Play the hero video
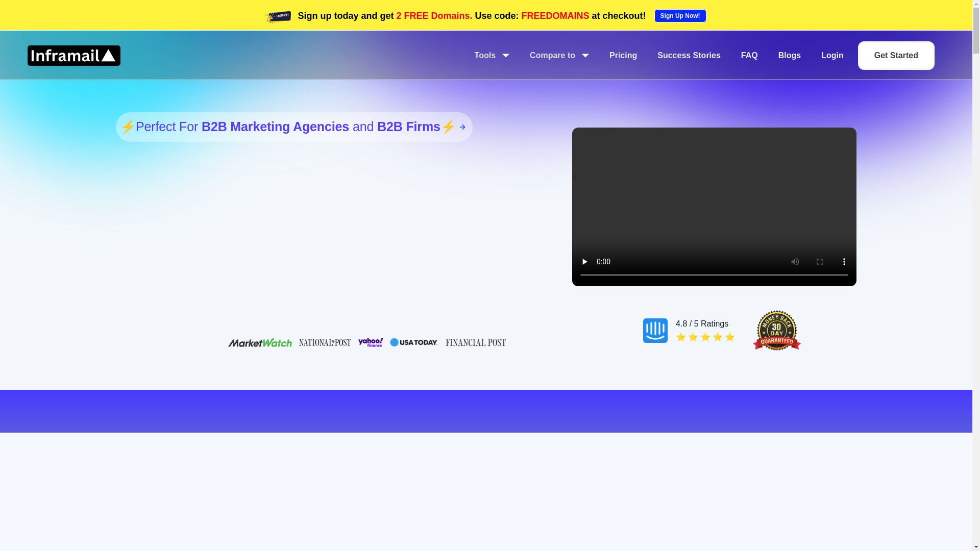 pos(584,262)
